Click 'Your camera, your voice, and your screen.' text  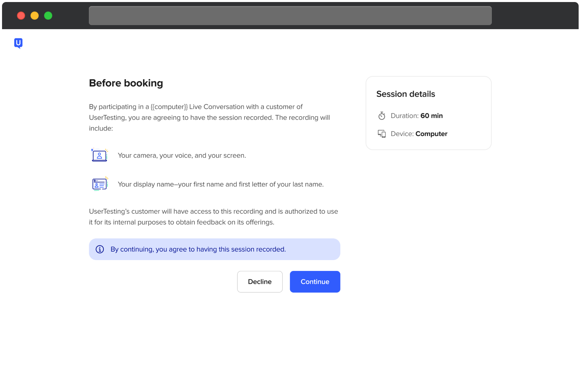point(182,155)
